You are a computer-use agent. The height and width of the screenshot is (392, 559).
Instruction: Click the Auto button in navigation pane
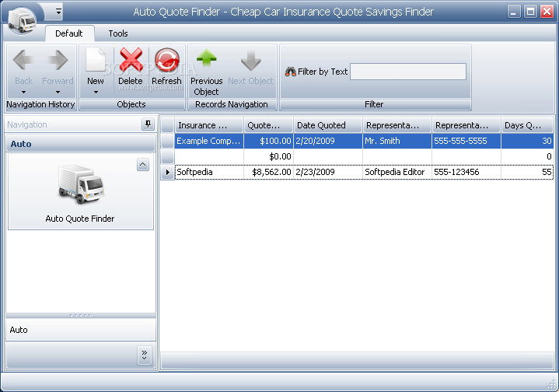click(80, 330)
